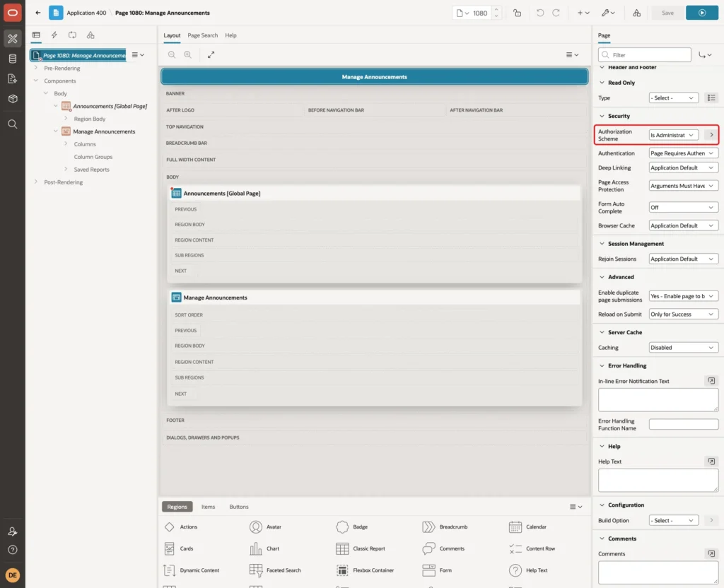This screenshot has height=588, width=724.
Task: Select the Calendar region type
Action: [x=527, y=527]
